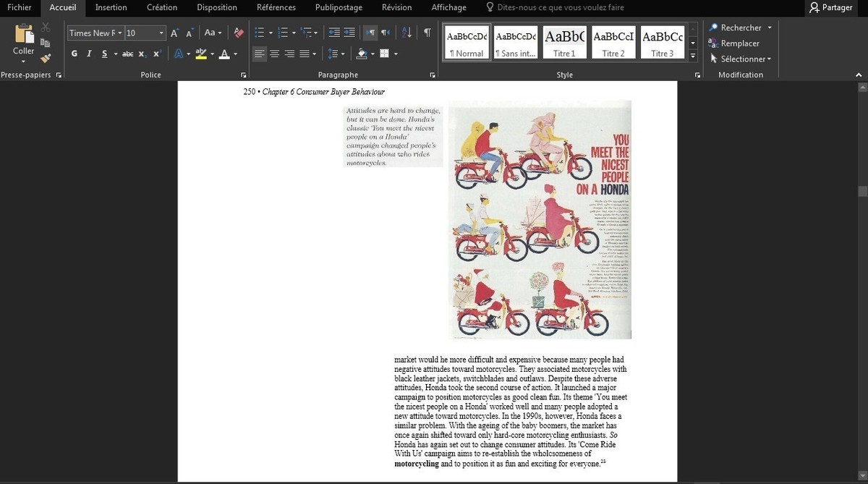Open the Fichier menu tab
Viewport: 868px width, 484px height.
tap(20, 7)
